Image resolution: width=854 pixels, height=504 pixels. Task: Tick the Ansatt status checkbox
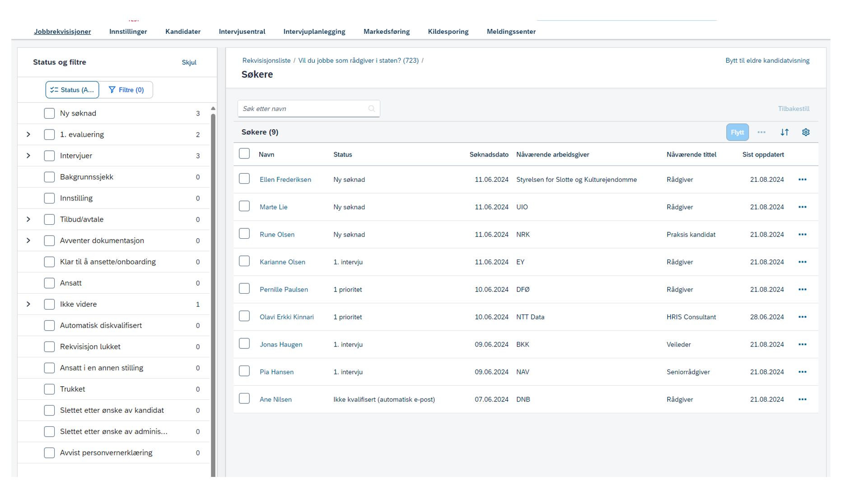[49, 283]
